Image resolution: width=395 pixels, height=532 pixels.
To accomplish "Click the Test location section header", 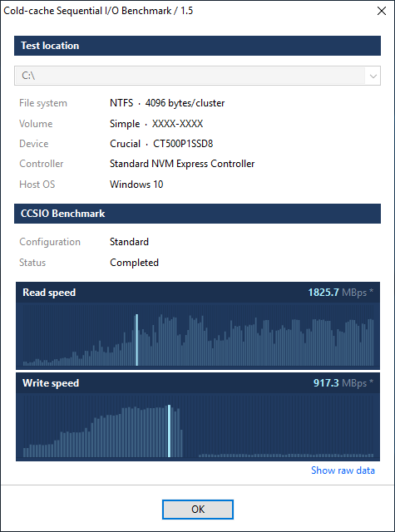I will (197, 46).
